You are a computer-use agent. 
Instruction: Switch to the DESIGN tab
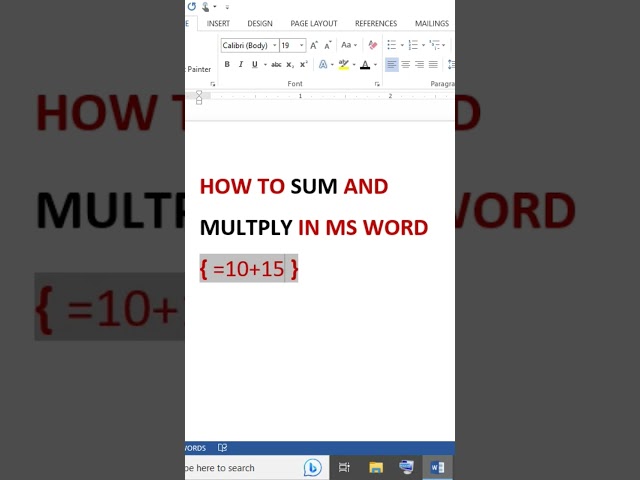coord(260,23)
